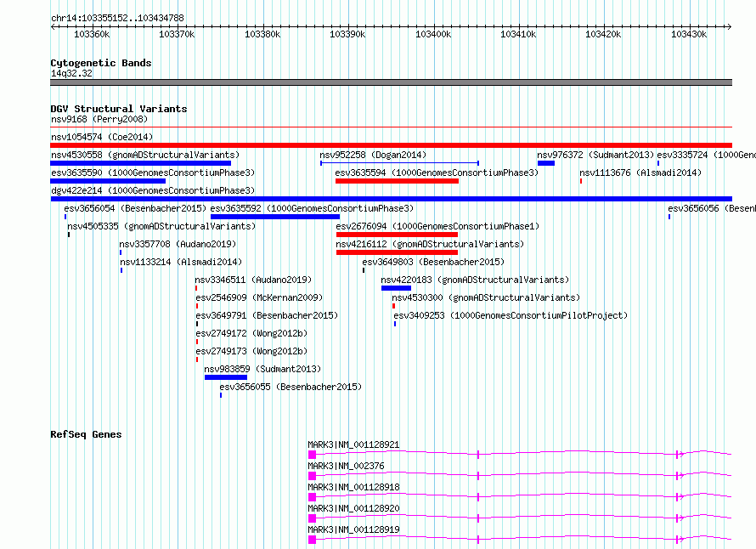Select the esv3635592 blue variant bar
Viewport: 756px width, 549px height.
pyautogui.click(x=275, y=217)
